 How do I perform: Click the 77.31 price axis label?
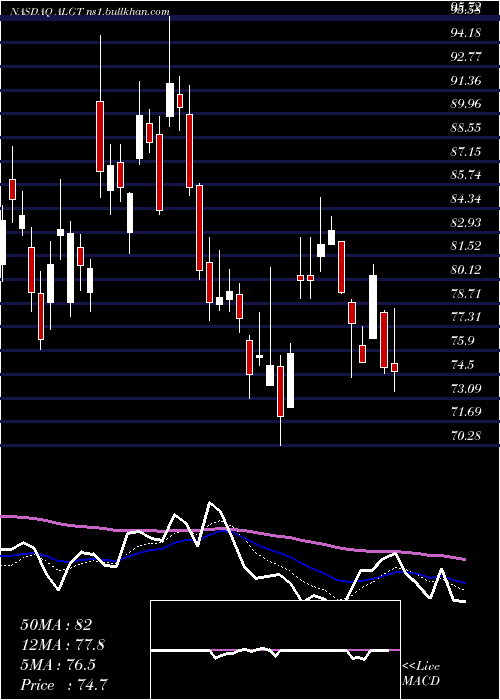466,317
